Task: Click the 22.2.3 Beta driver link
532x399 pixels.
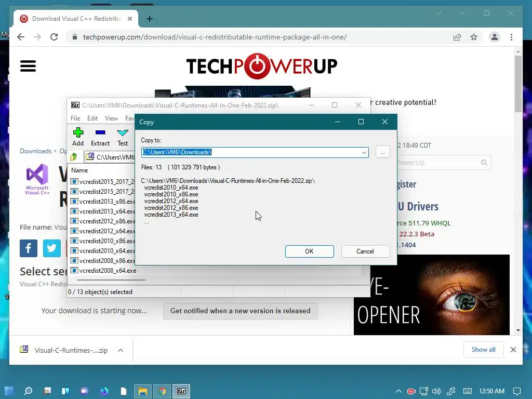Action: 417,234
